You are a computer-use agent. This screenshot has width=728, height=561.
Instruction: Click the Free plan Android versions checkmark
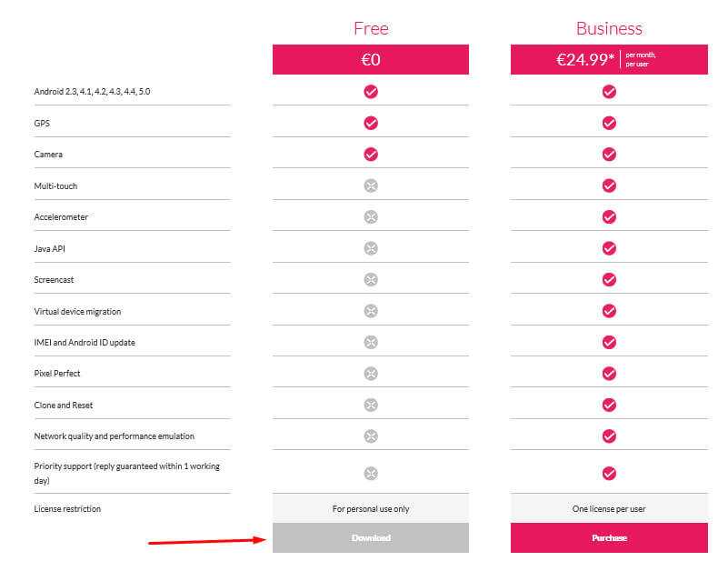[371, 91]
